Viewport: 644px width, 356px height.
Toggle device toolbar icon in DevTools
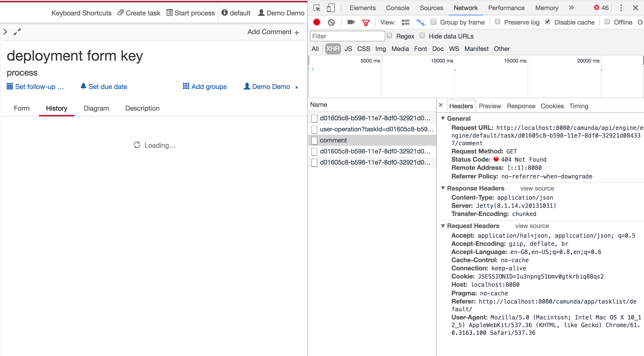(x=330, y=8)
